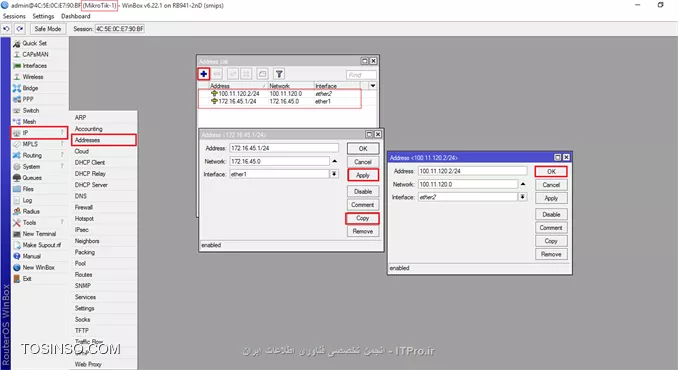Expand the ether1 Interface dropdown
The height and width of the screenshot is (370, 678).
point(334,174)
